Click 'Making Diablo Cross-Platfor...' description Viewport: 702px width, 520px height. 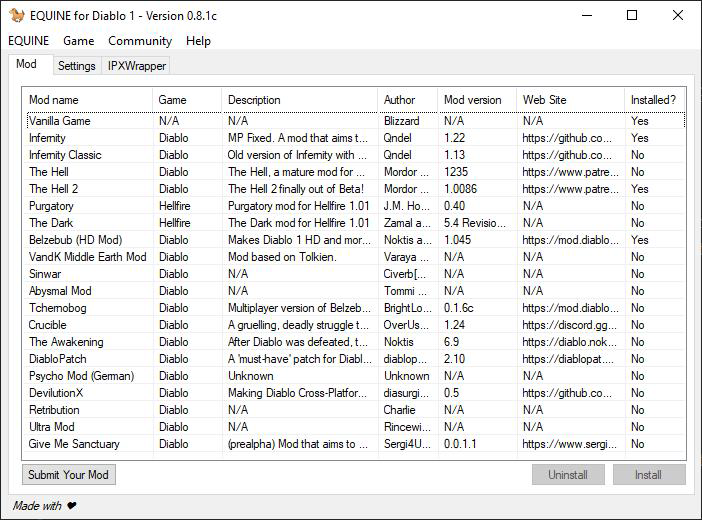[297, 393]
